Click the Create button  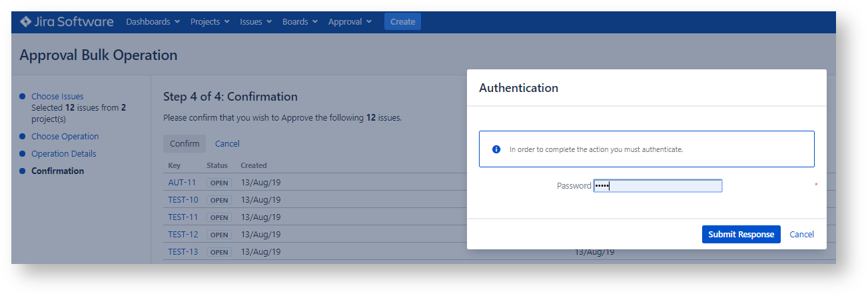tap(402, 22)
